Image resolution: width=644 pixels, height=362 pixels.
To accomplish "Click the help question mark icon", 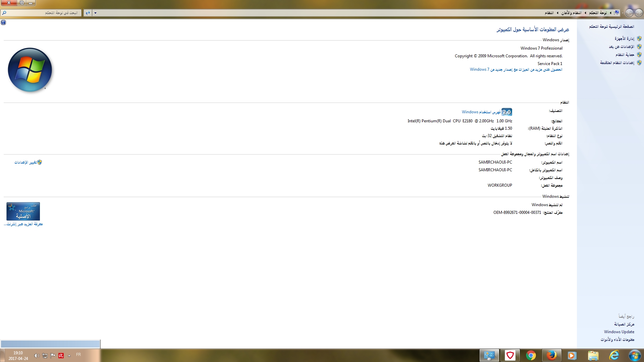I will pyautogui.click(x=3, y=22).
